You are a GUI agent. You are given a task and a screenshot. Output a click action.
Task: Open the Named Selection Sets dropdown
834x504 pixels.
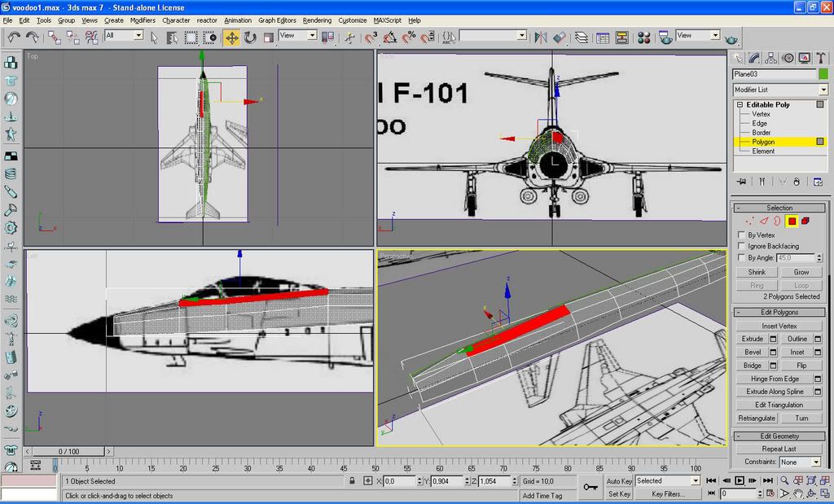pos(493,35)
